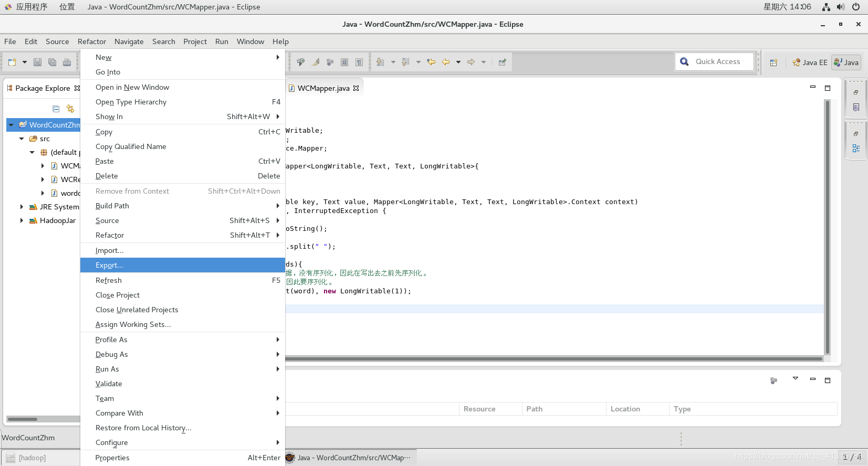The width and height of the screenshot is (868, 466).
Task: Collapse the default package node
Action: [x=32, y=152]
